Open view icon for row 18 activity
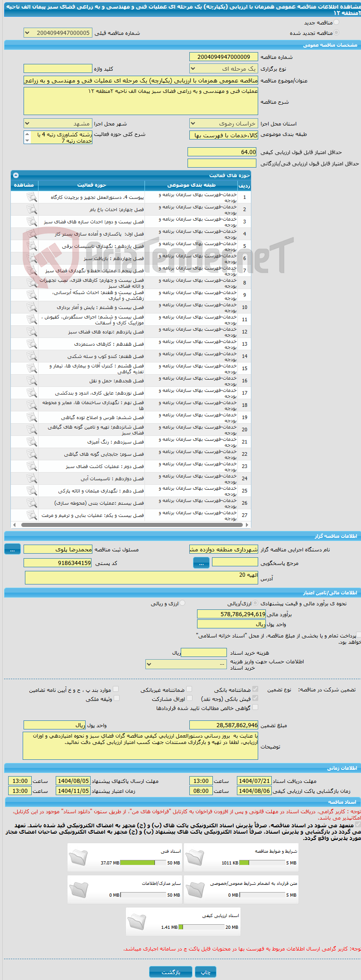This screenshot has height=980, width=361. (x=32, y=405)
